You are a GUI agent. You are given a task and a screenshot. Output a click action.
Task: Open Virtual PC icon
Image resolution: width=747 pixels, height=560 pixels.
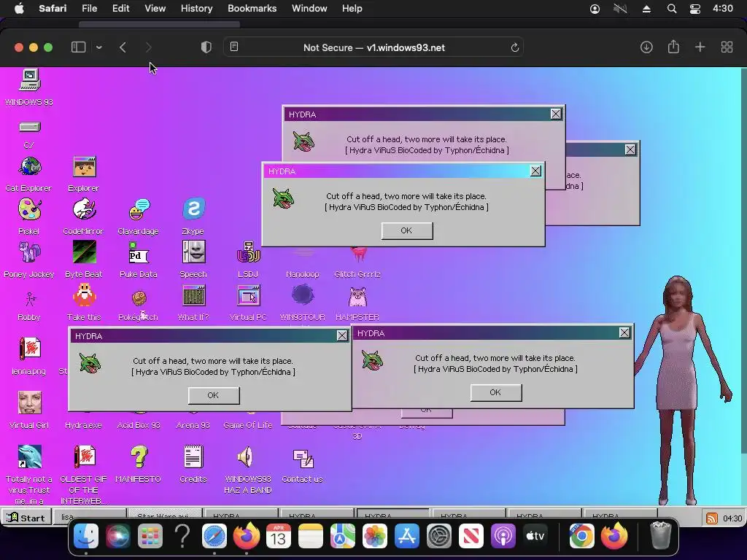248,295
